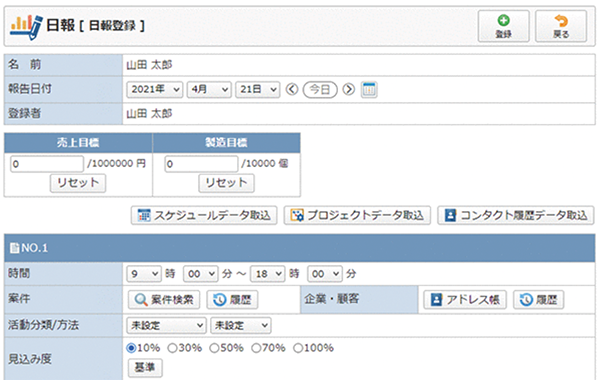Import project data プロジェクトデータ取込

click(357, 215)
